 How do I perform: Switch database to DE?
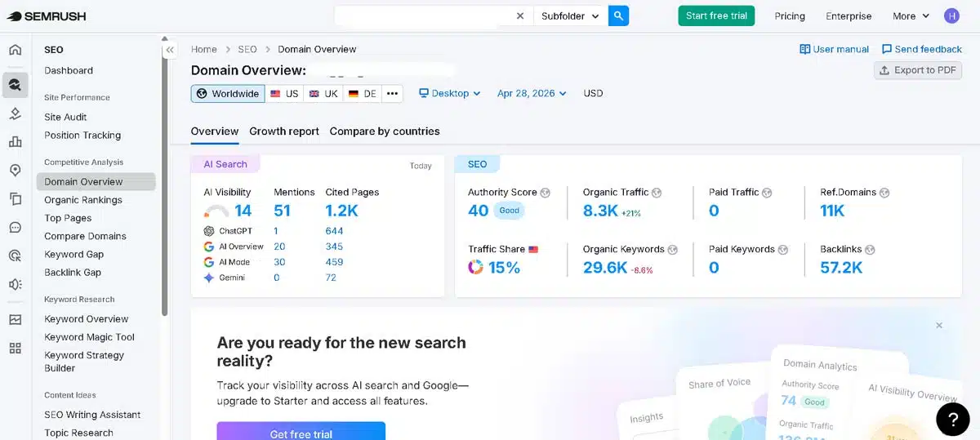pyautogui.click(x=363, y=94)
